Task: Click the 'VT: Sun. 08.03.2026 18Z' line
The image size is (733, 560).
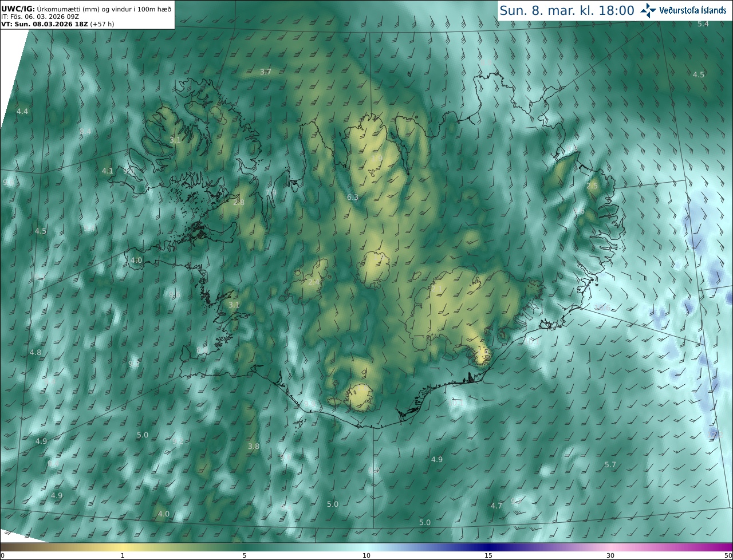Action: tap(57, 24)
